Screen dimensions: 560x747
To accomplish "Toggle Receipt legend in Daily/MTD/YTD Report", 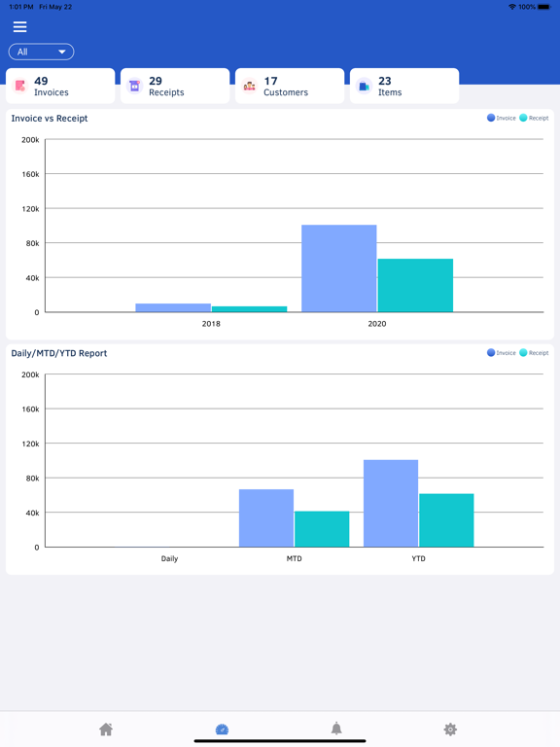I will click(x=534, y=352).
